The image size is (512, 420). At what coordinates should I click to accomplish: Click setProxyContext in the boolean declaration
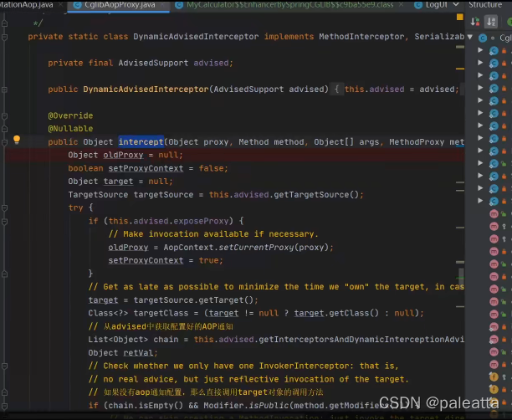coord(146,168)
